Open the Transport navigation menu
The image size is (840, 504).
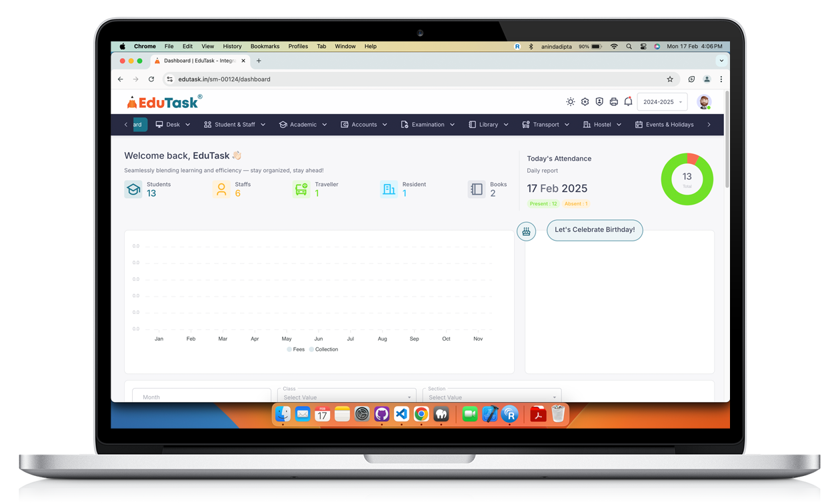click(546, 125)
